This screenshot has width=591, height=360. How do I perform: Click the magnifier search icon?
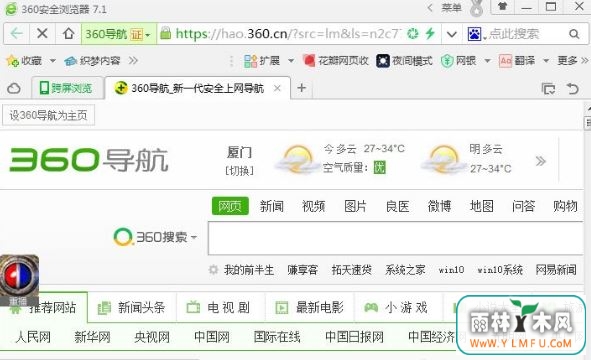(x=574, y=34)
